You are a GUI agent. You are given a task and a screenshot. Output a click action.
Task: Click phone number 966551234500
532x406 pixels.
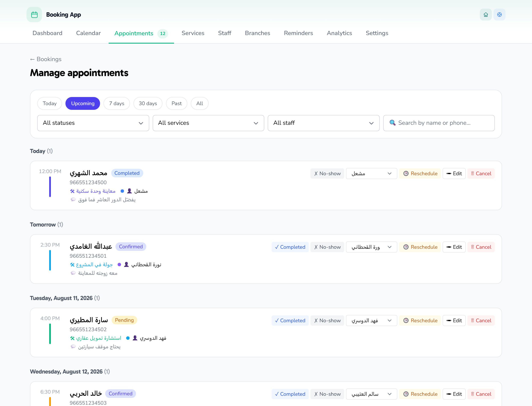tap(88, 182)
